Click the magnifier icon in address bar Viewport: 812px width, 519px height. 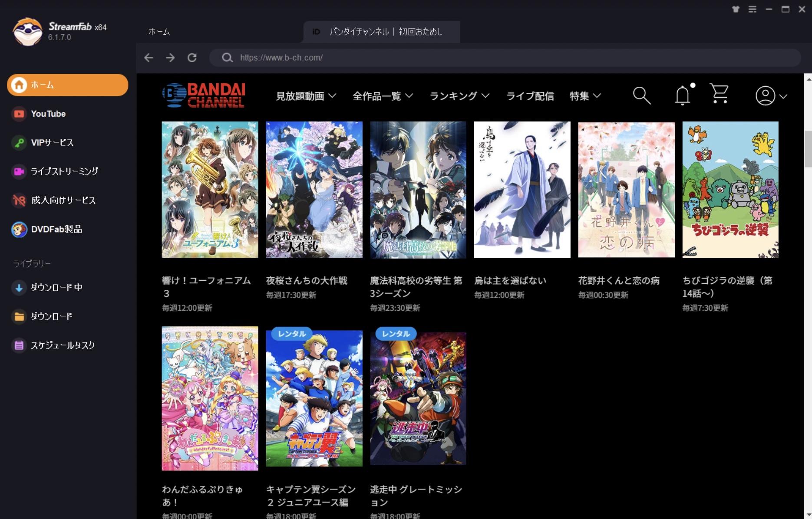(x=227, y=58)
